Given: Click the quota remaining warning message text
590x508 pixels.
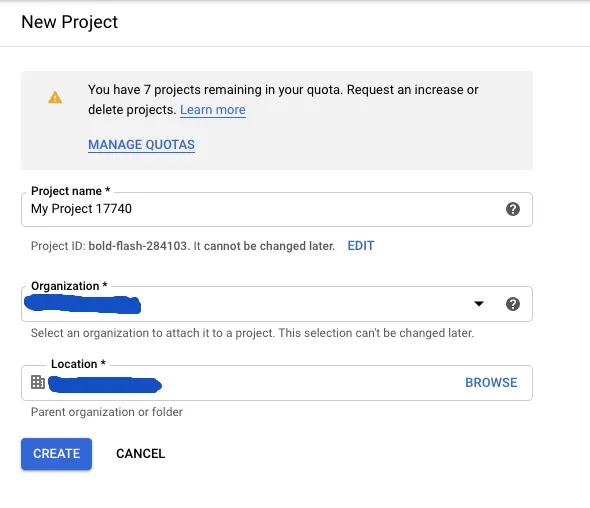Looking at the screenshot, I should [283, 100].
